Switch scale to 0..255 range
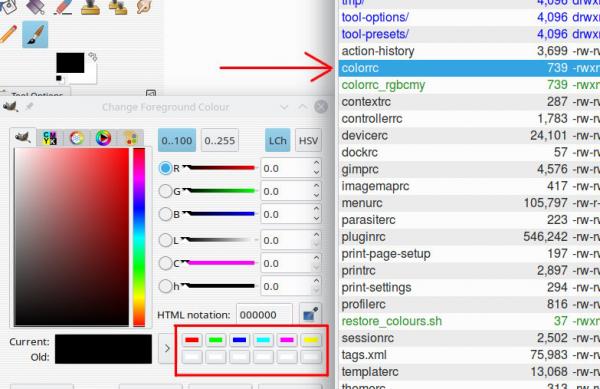The height and width of the screenshot is (389, 600). point(220,141)
